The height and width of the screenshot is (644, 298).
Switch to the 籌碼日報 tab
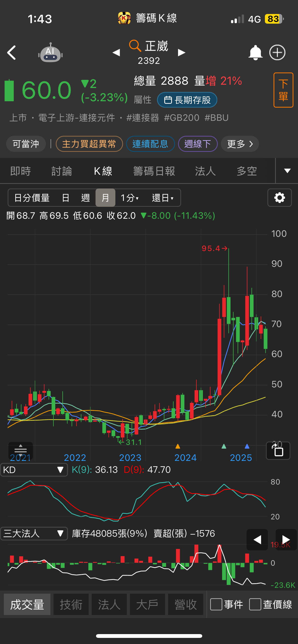154,171
